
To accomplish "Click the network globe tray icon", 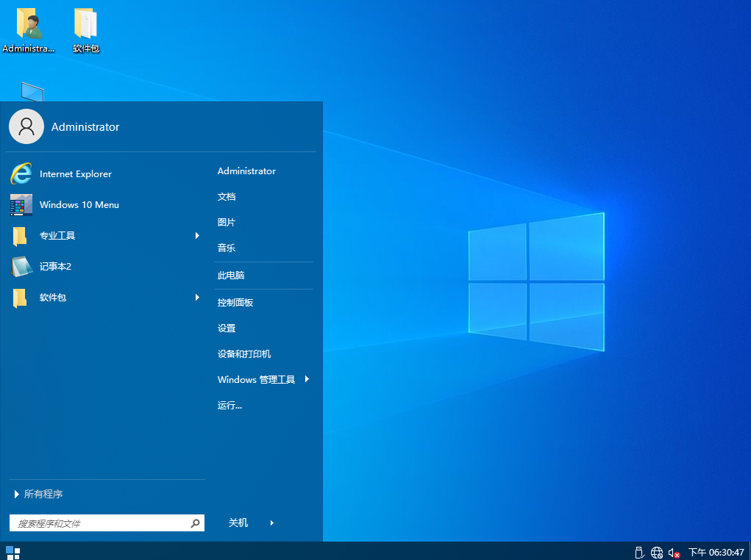I will pyautogui.click(x=657, y=553).
